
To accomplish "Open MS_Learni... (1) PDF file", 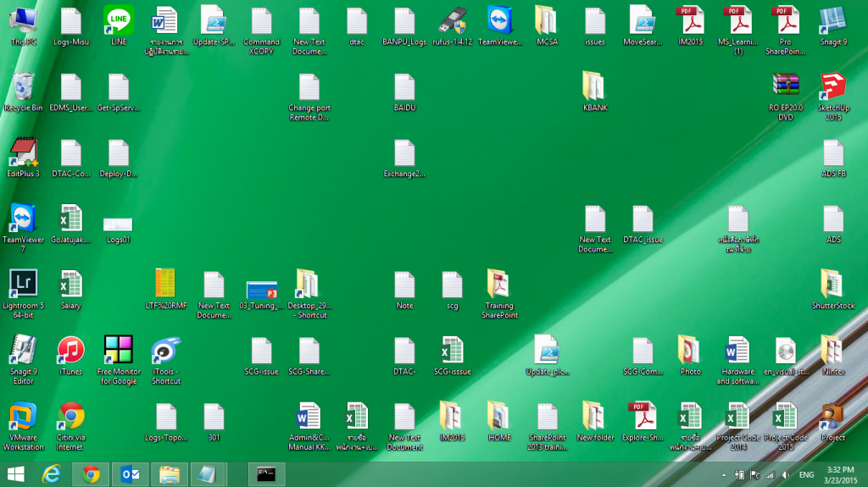I will 738,30.
